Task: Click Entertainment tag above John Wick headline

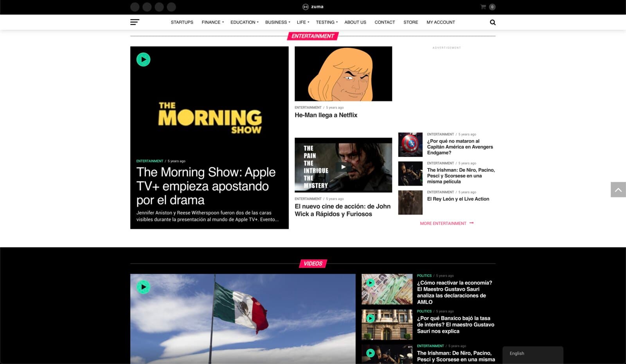Action: click(x=308, y=199)
